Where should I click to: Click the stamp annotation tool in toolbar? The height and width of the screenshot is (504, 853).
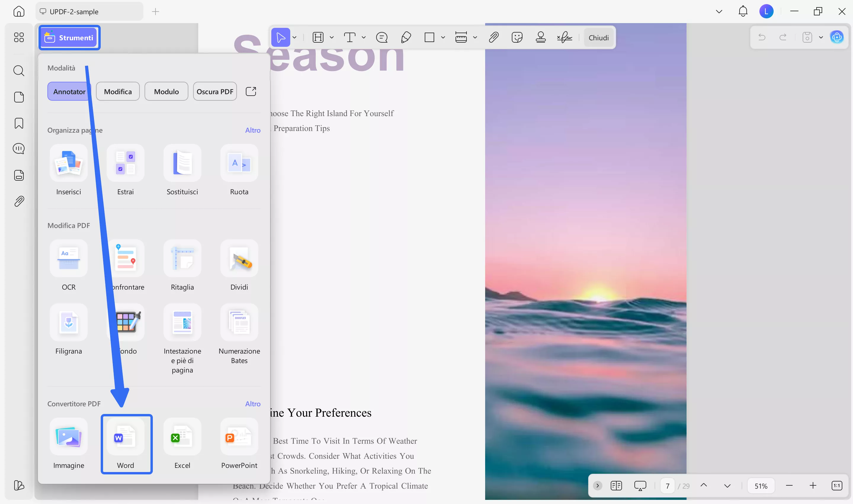(541, 37)
